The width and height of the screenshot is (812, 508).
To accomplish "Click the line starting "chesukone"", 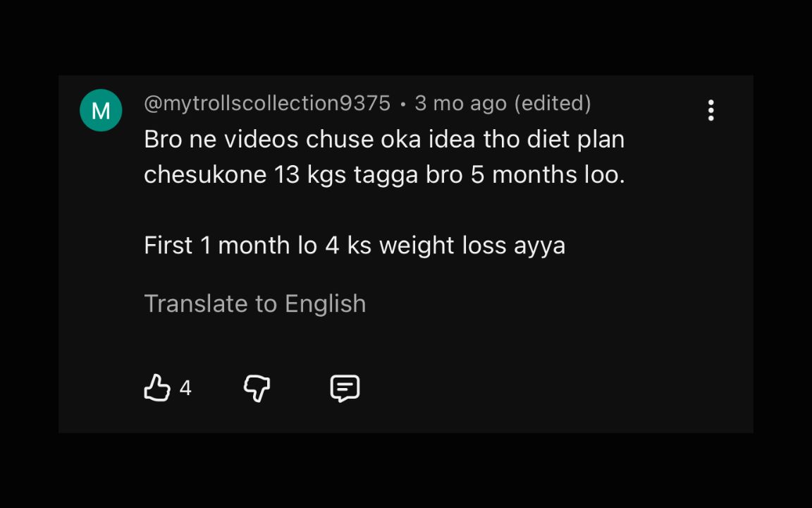I will pyautogui.click(x=383, y=174).
